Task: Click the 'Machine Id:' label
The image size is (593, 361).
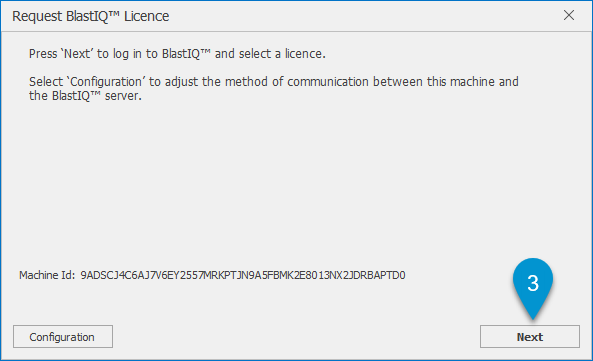Action: [x=47, y=275]
